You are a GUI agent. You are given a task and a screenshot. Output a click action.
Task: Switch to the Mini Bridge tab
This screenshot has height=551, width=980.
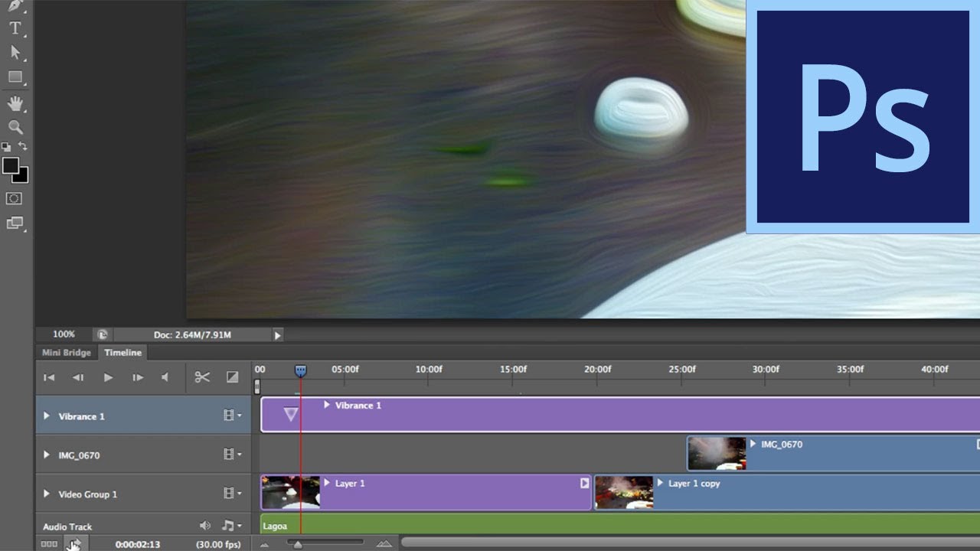67,353
